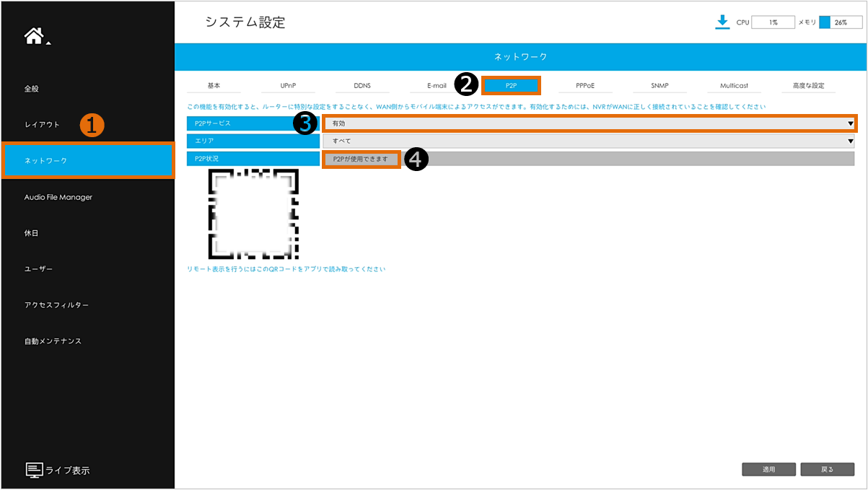Open アクセスフィルター settings
Screen dimensions: 868x490
[x=57, y=305]
